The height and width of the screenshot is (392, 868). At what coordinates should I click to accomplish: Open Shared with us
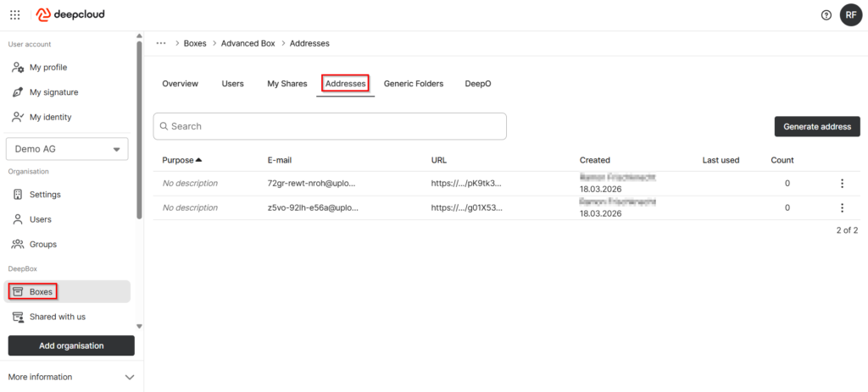[57, 317]
